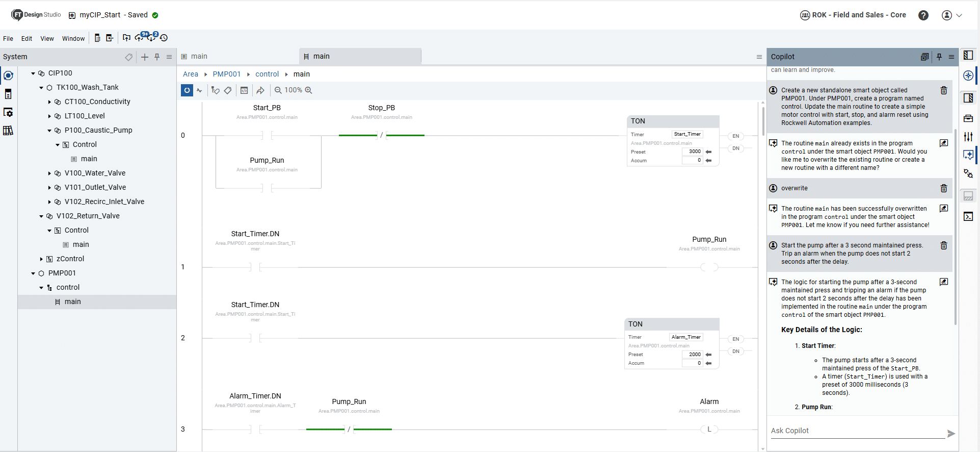Screen dimensions: 980x452
Task: Delete the 'overwrite' Copilot message
Action: pyautogui.click(x=943, y=188)
